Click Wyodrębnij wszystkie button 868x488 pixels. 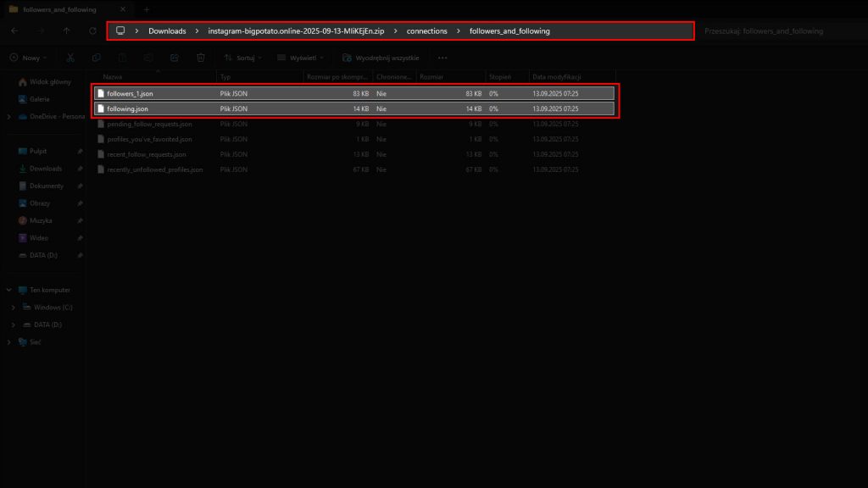coord(384,58)
